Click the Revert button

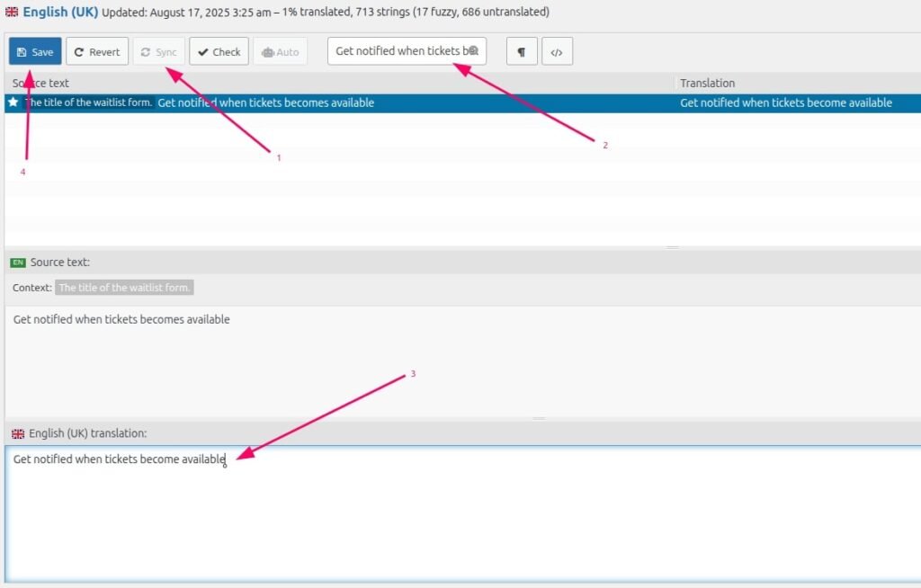(97, 52)
